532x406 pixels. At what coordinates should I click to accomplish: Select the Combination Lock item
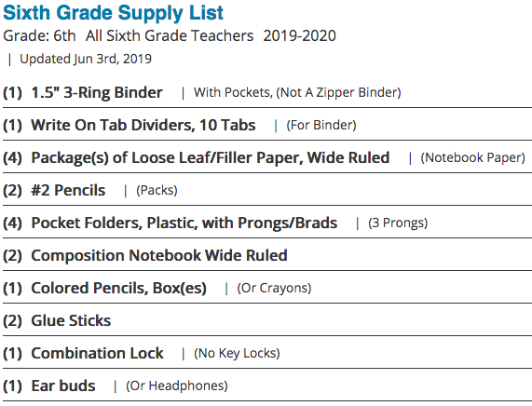pos(97,353)
